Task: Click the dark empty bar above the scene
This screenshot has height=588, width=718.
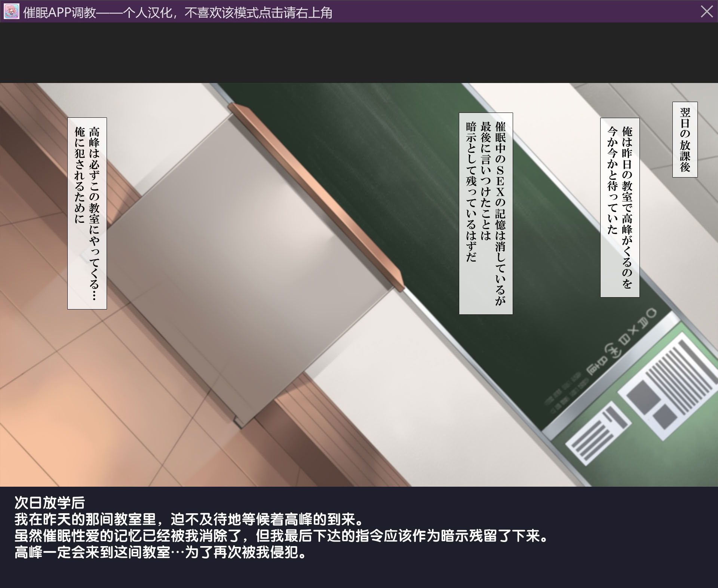Action: point(359,52)
